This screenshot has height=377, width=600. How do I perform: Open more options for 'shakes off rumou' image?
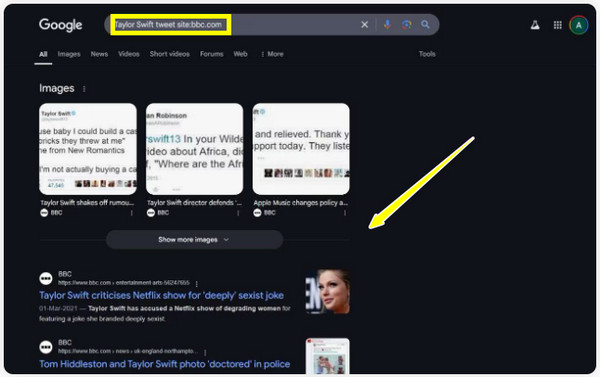click(132, 213)
